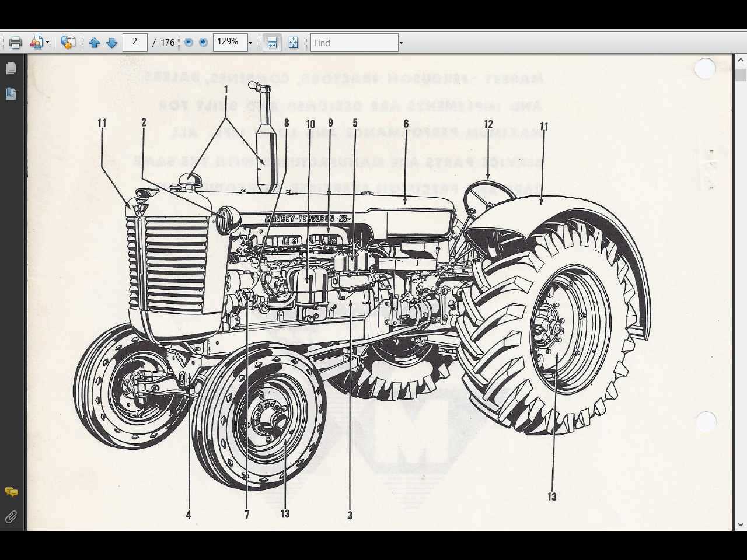Go to previous page with up arrow
Screen dimensions: 747x560
tap(94, 43)
